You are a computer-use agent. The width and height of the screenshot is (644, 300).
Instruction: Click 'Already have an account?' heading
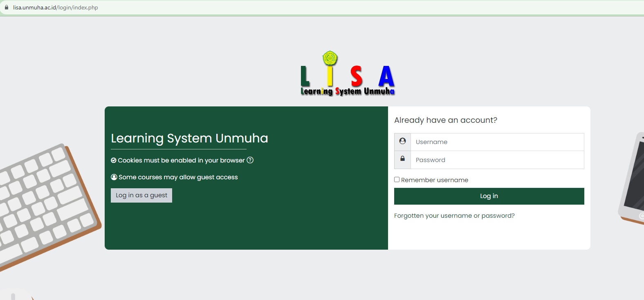tap(446, 120)
